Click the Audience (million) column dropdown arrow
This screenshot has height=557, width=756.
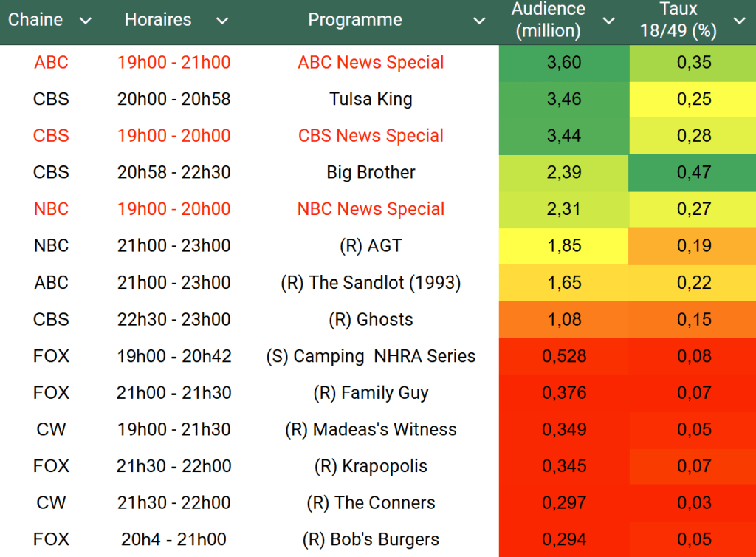tap(608, 21)
